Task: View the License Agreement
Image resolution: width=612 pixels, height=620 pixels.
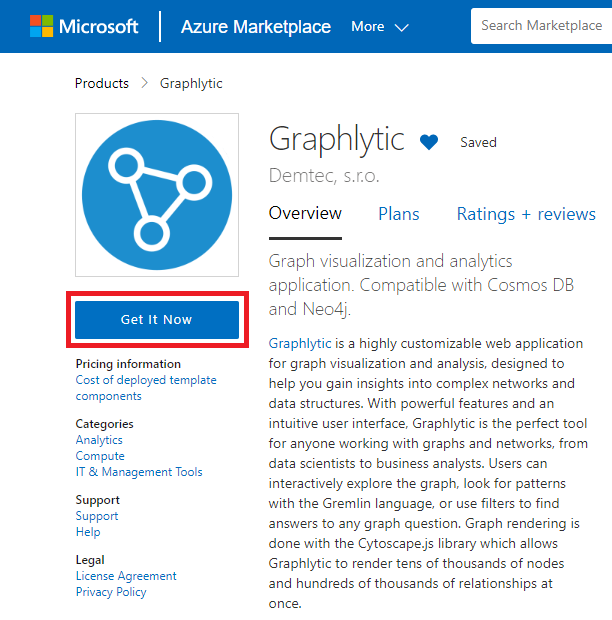Action: click(x=126, y=576)
